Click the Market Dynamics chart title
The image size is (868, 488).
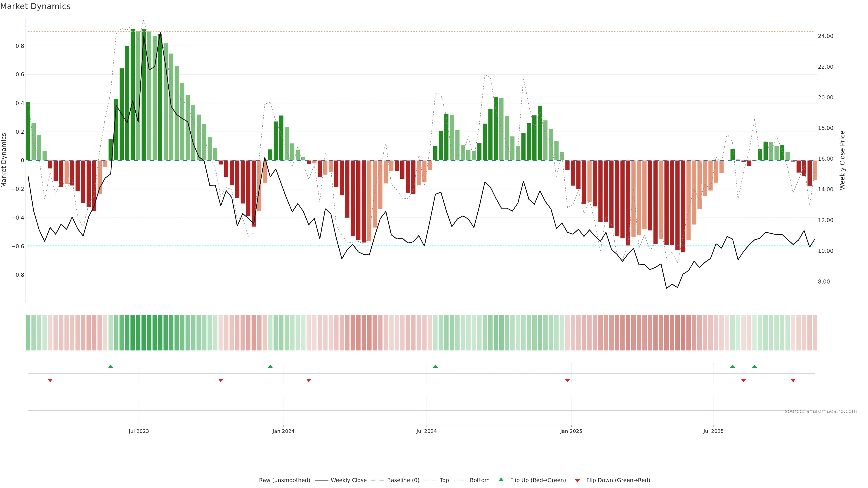[x=35, y=6]
